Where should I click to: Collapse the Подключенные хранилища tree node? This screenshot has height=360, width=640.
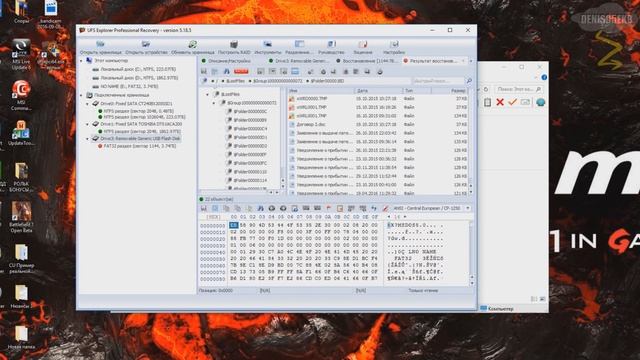pyautogui.click(x=81, y=95)
